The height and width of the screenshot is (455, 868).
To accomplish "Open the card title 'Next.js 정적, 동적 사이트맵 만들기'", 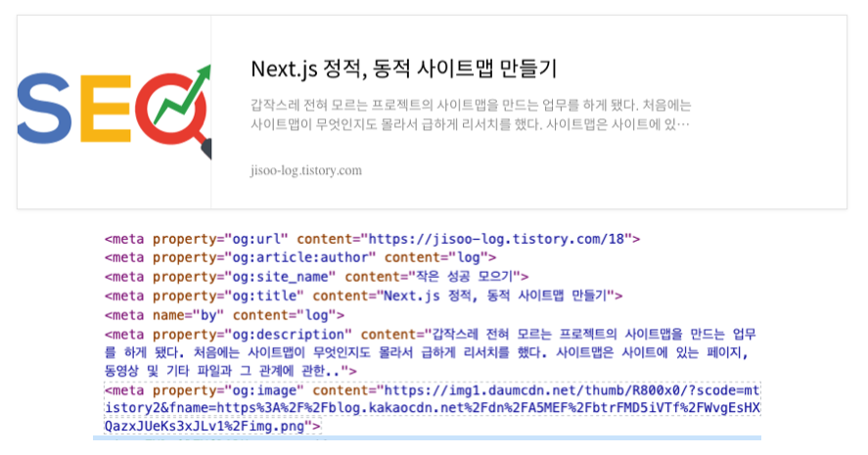I will (x=403, y=69).
